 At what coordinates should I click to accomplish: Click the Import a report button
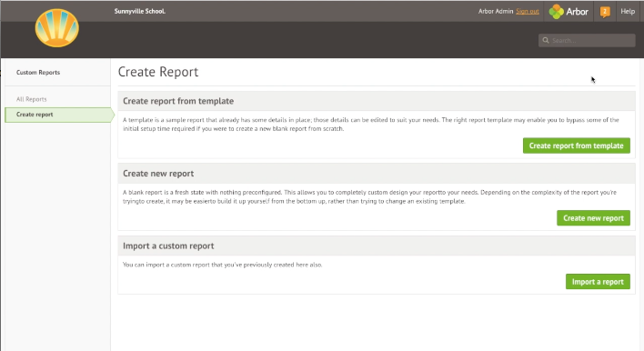[x=598, y=282]
